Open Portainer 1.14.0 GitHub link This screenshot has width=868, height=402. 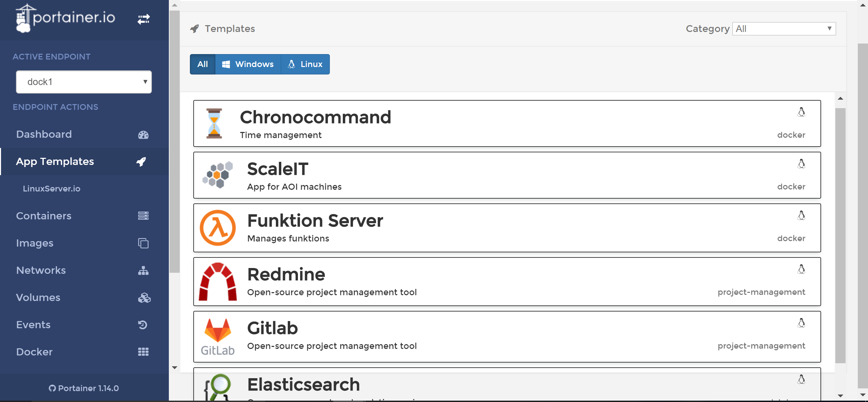point(84,388)
